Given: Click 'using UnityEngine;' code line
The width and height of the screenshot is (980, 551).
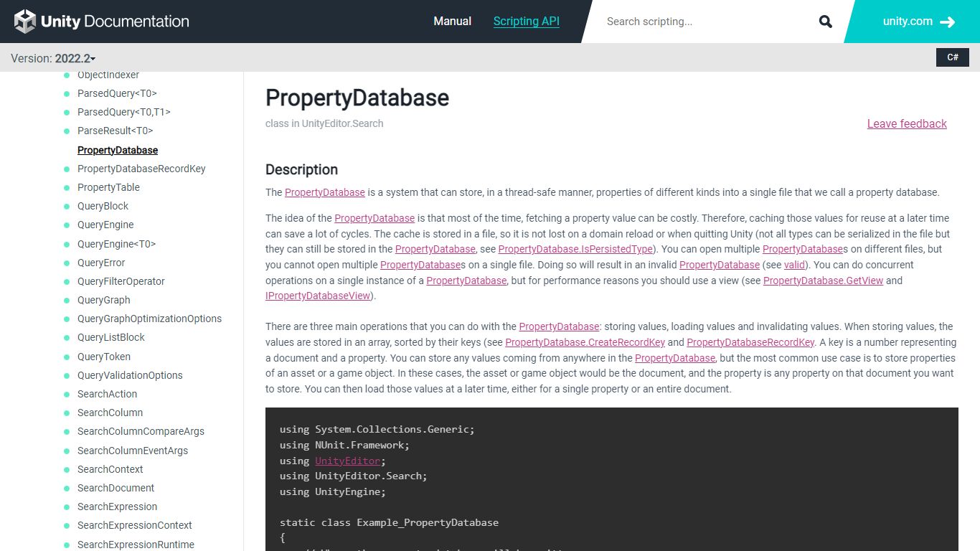Looking at the screenshot, I should [332, 491].
